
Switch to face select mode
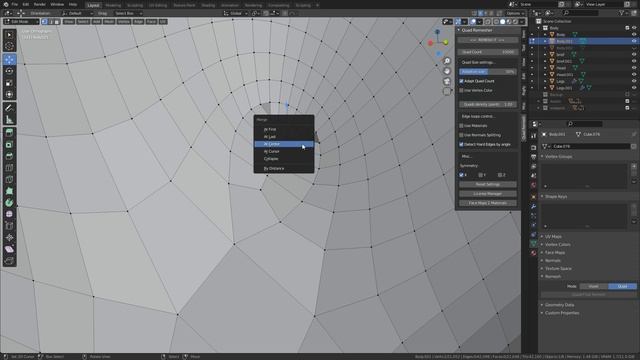[x=57, y=22]
